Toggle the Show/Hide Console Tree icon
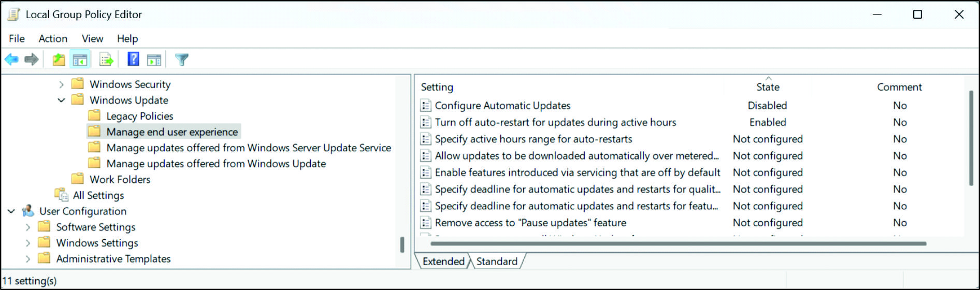Viewport: 980px width, 290px height. point(80,60)
